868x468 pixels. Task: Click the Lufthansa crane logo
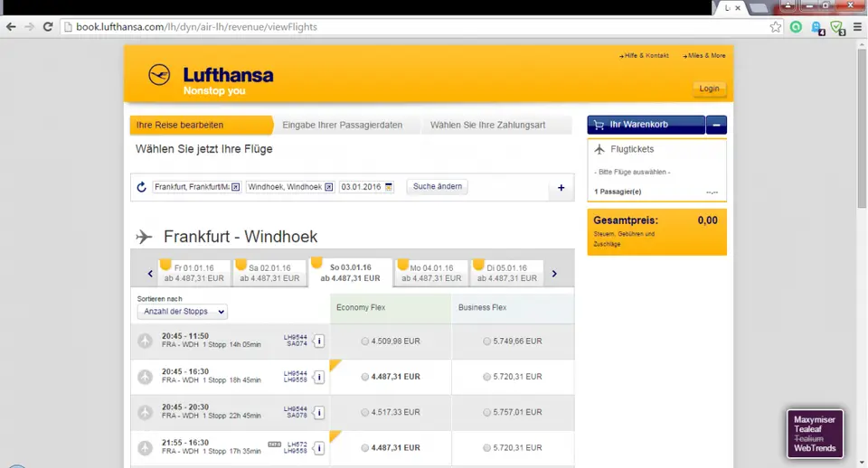(159, 75)
